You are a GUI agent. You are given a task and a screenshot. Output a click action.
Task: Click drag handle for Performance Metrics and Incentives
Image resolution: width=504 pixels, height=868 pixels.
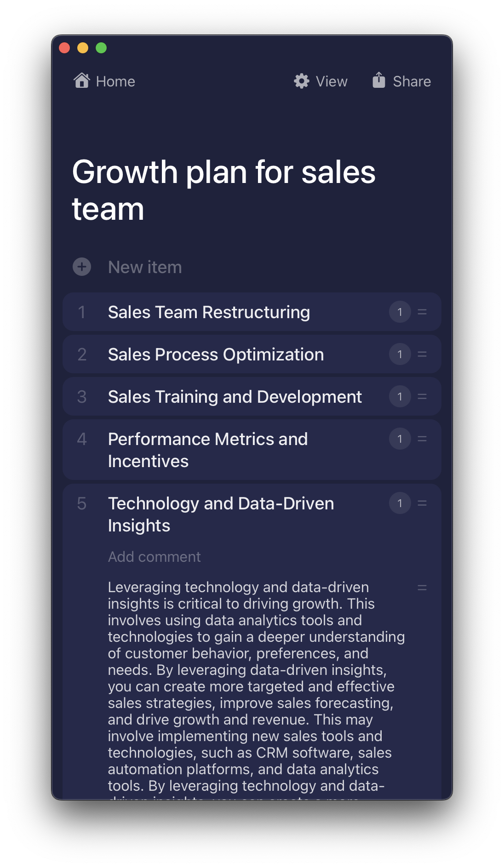point(422,439)
